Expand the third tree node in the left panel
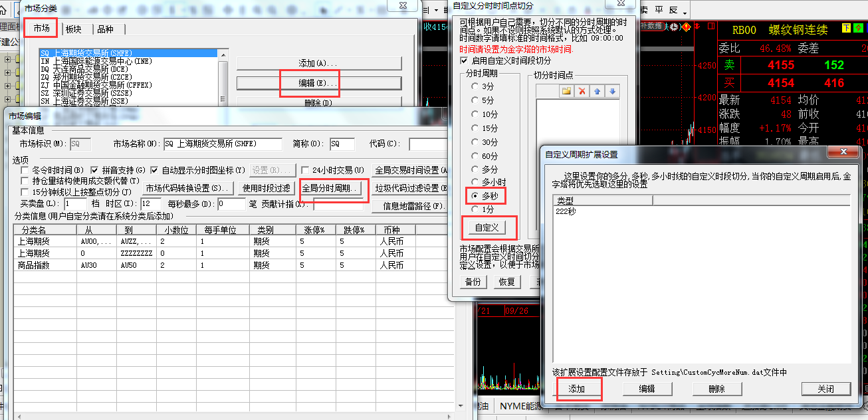This screenshot has width=868, height=420. [x=8, y=87]
